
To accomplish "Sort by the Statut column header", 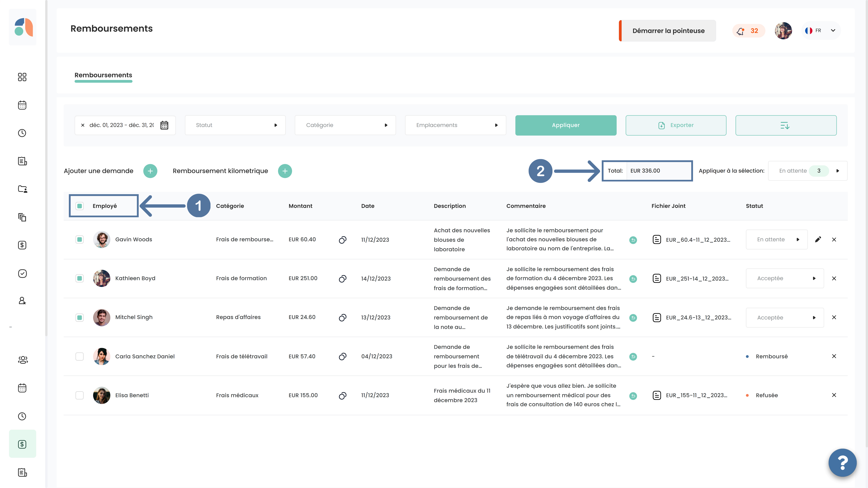I will click(x=754, y=206).
